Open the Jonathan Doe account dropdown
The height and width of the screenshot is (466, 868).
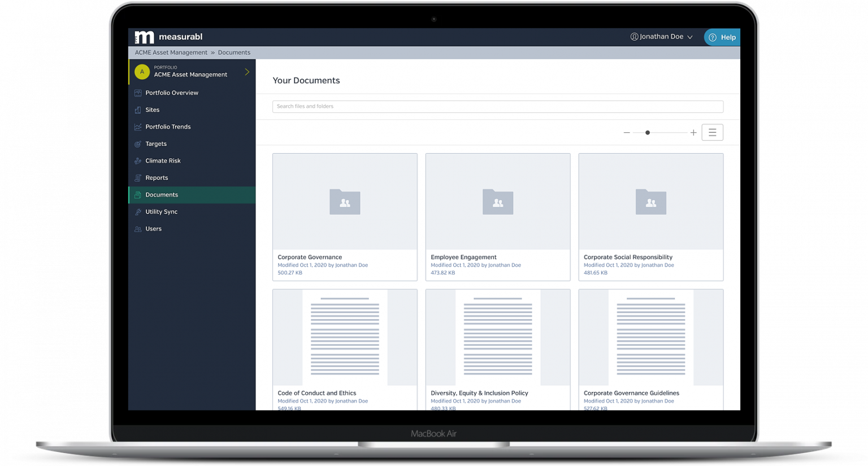[661, 36]
